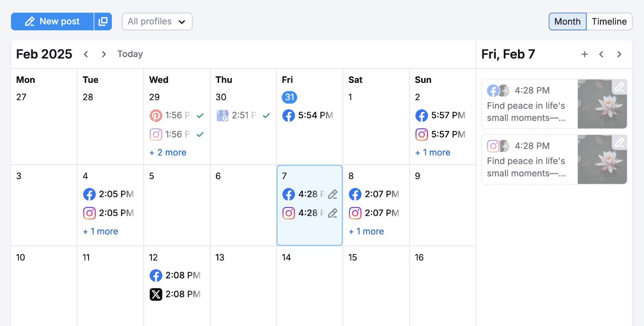Switch to the Timeline view tab

609,21
